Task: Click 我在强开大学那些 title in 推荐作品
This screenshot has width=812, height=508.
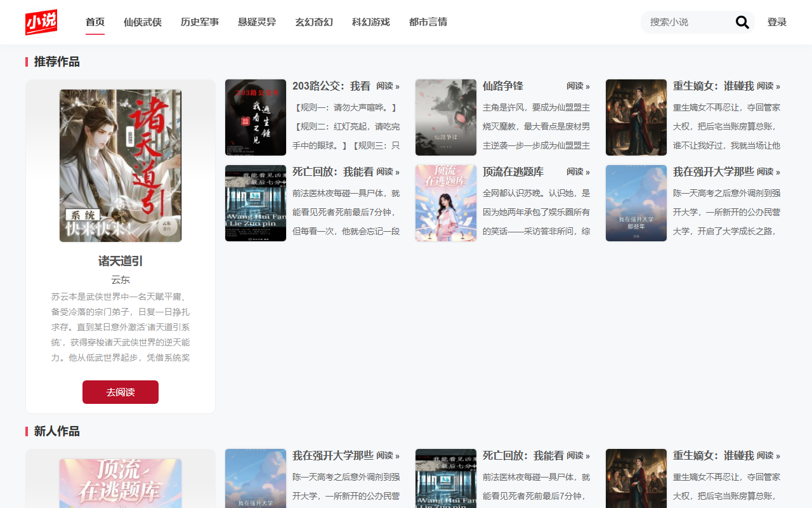Action: point(714,171)
